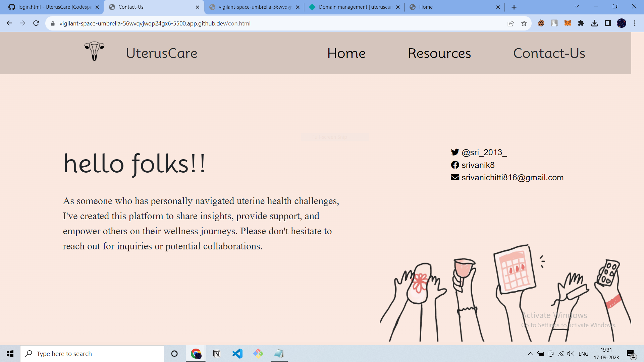Open Chrome three-dot menu
Screen dimensions: 644x362
pyautogui.click(x=635, y=23)
